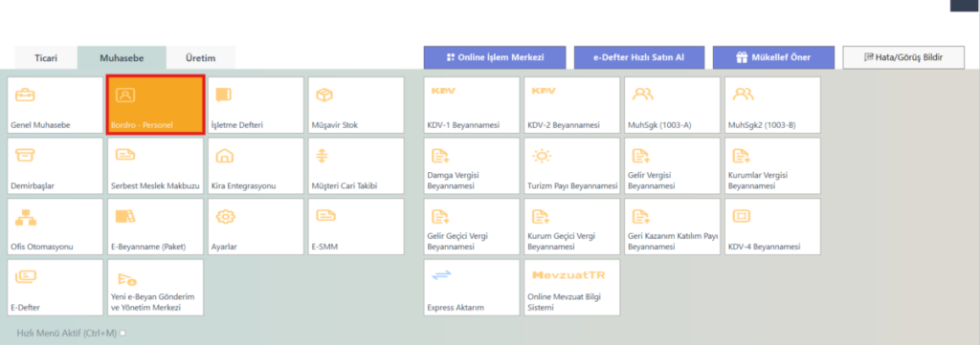Open the Müşavir Stok tile
Screen dimensions: 980x345
click(356, 105)
